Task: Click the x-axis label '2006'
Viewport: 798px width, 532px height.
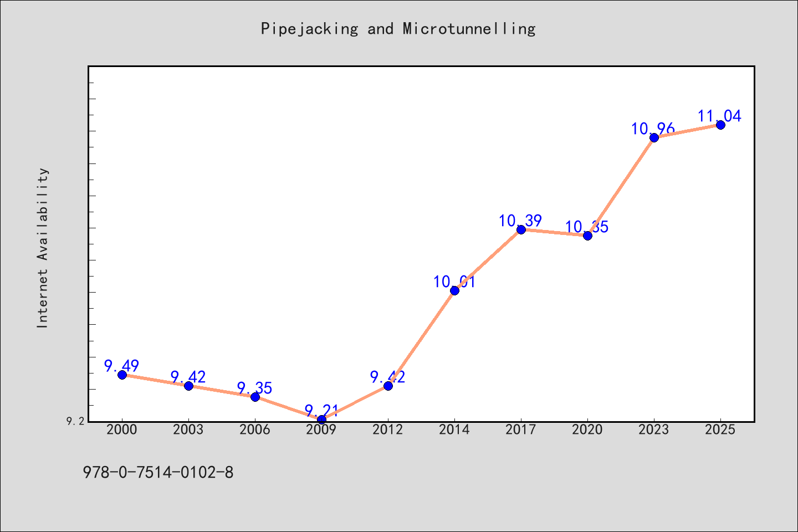Action: click(x=255, y=430)
